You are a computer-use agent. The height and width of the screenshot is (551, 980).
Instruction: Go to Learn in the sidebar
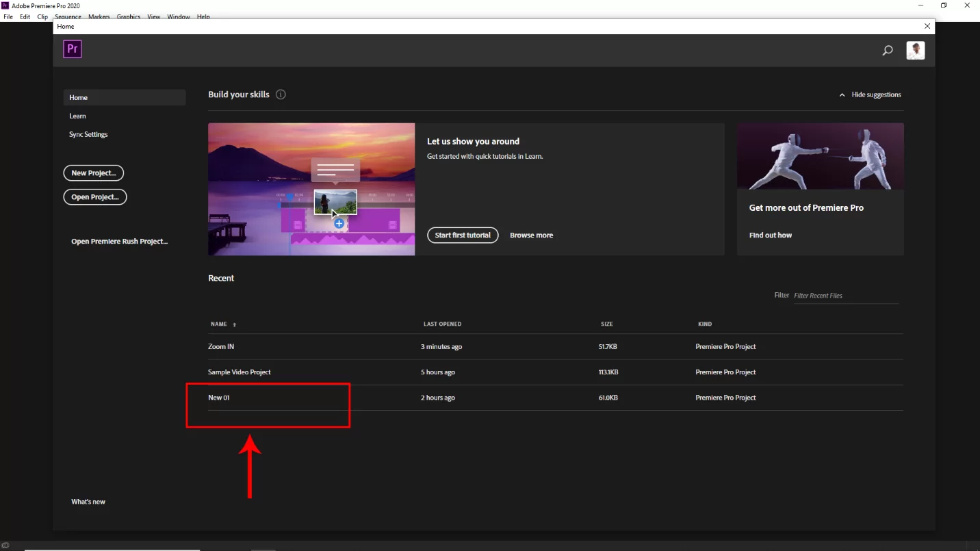77,116
